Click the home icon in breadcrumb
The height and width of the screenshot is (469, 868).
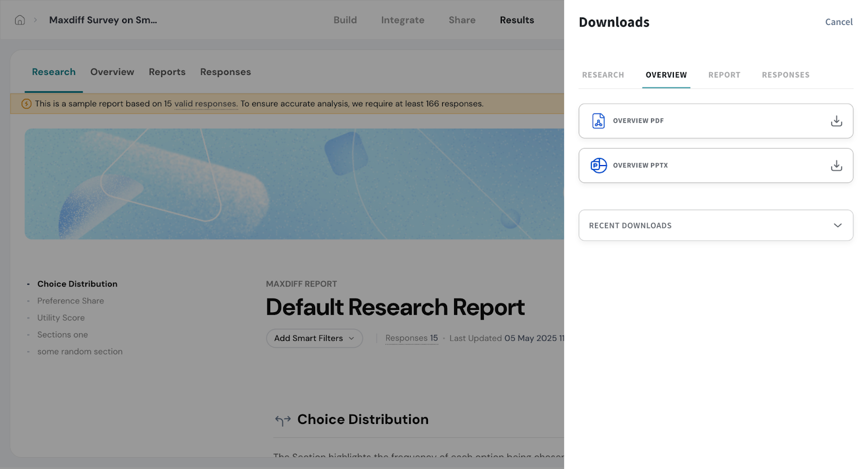point(20,20)
